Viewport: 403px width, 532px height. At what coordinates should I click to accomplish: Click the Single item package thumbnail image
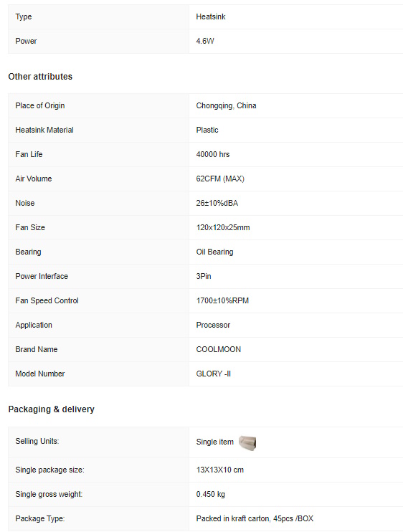247,443
